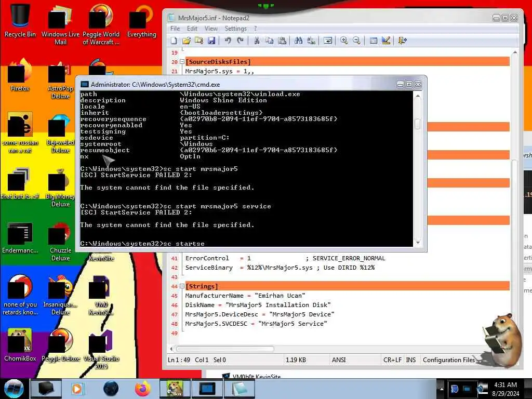Open the Windows Start orb

tap(14, 389)
